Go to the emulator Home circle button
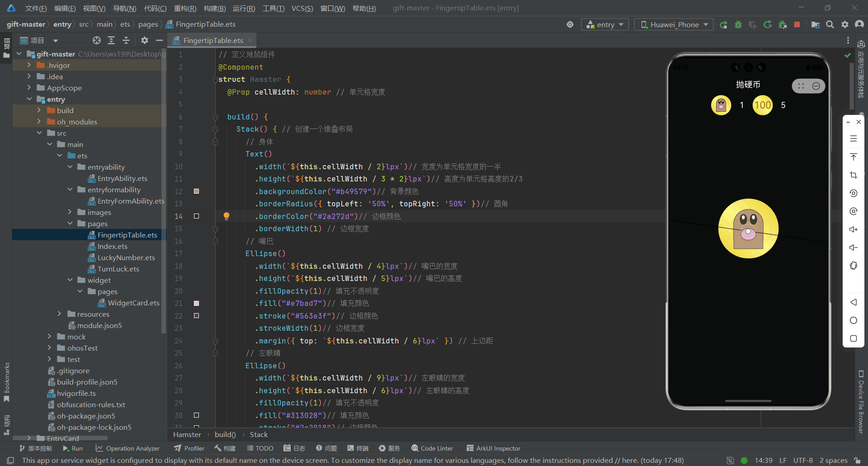868x466 pixels. point(854,320)
